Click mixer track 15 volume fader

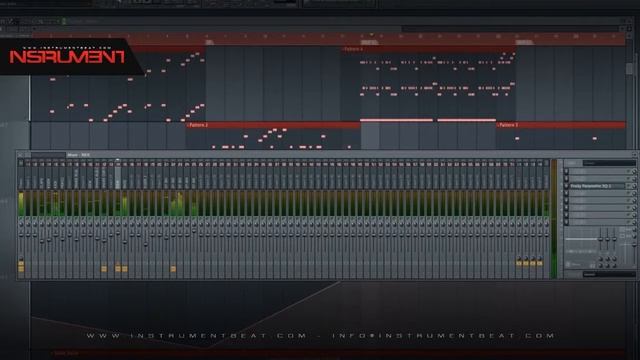(x=125, y=242)
